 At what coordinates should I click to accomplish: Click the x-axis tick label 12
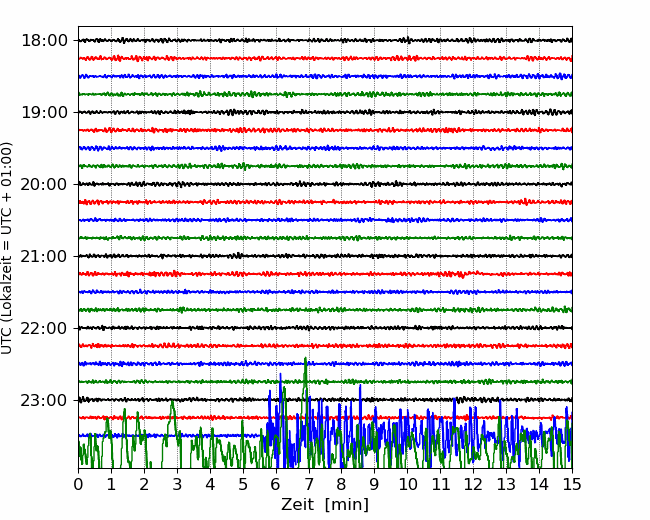point(473,484)
